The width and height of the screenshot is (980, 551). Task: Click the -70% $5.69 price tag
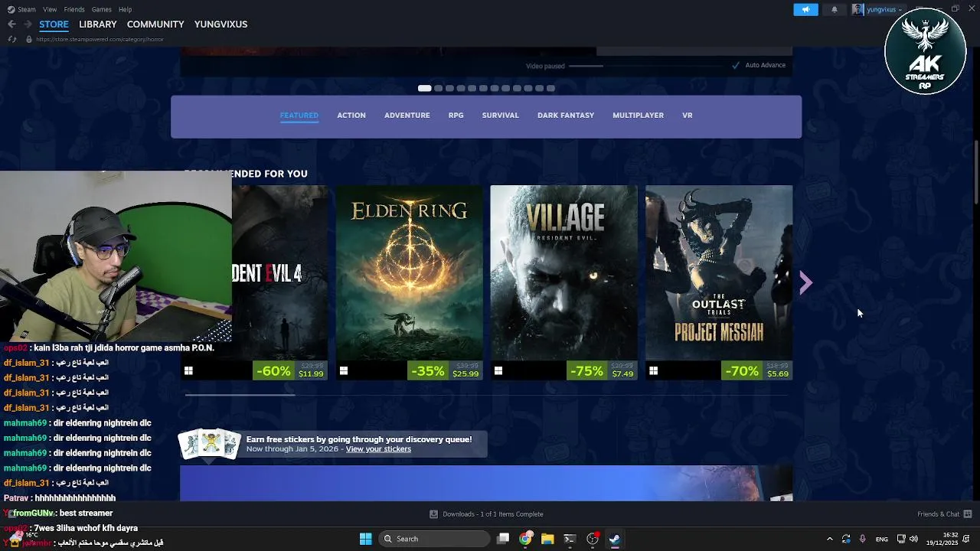click(x=757, y=370)
